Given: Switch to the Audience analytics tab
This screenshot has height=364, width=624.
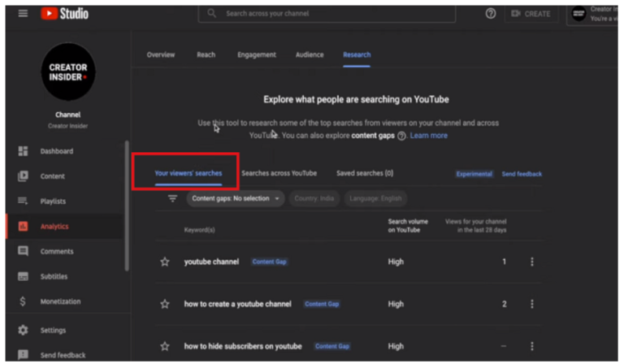Looking at the screenshot, I should point(309,54).
